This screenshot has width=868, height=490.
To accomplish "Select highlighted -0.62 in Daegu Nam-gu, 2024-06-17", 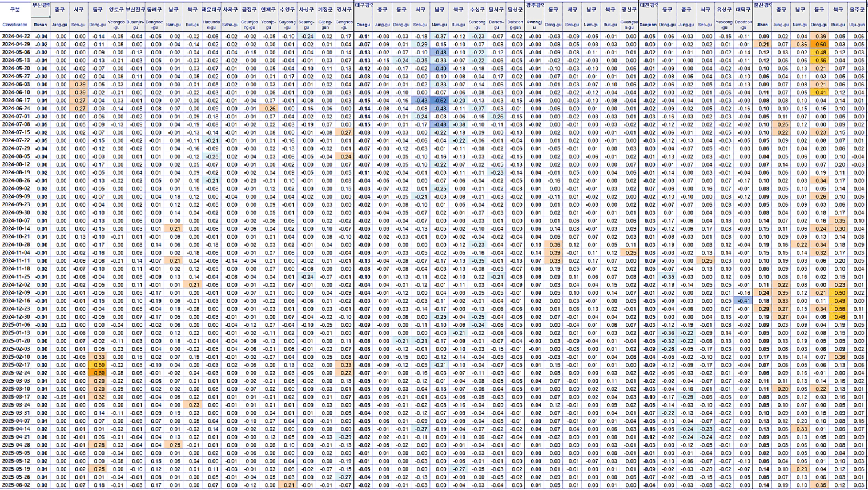I will (x=439, y=100).
